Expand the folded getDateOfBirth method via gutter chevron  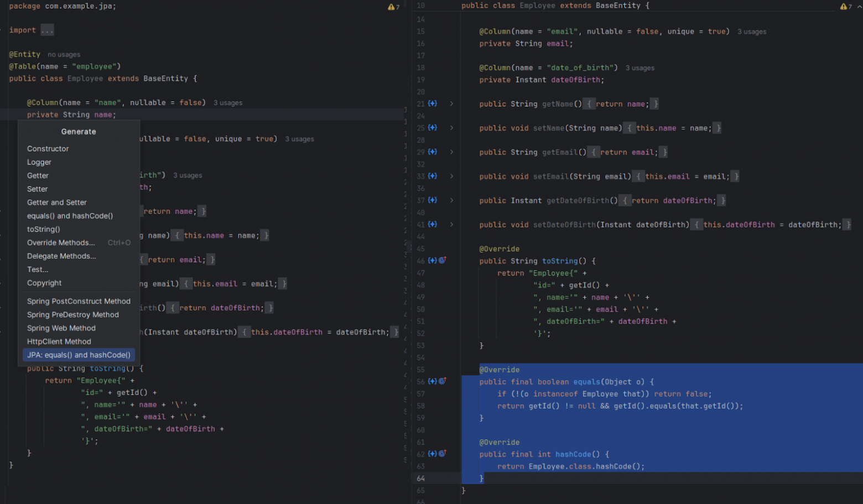point(451,200)
